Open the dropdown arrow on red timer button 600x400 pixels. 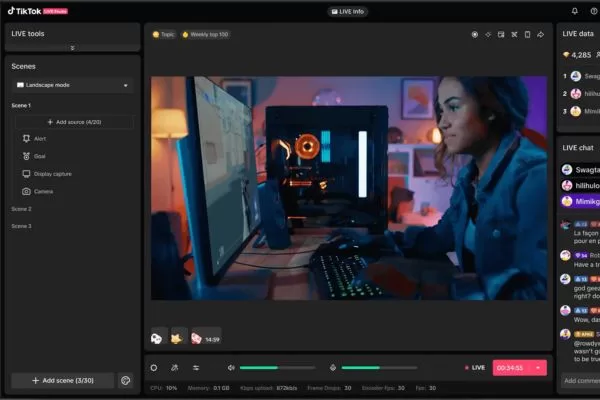tap(538, 368)
